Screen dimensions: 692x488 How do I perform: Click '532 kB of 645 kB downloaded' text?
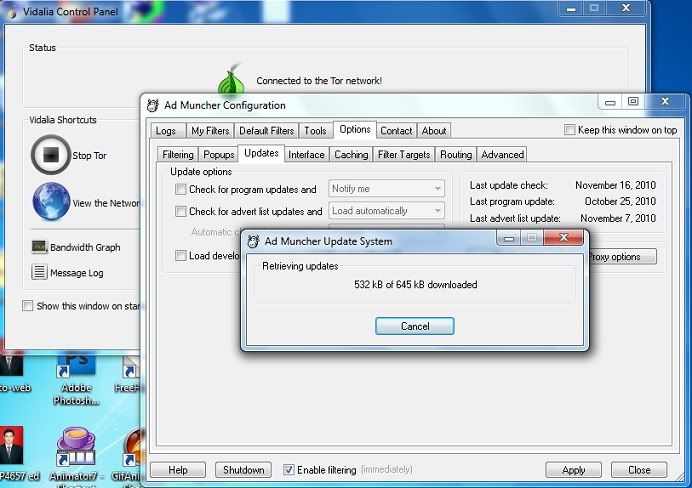click(415, 285)
